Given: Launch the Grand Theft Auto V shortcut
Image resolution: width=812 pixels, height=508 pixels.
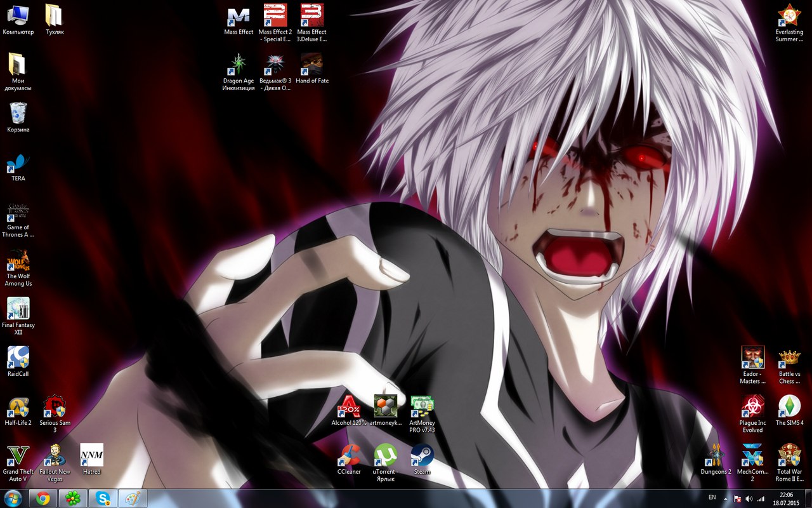Looking at the screenshot, I should [x=18, y=463].
